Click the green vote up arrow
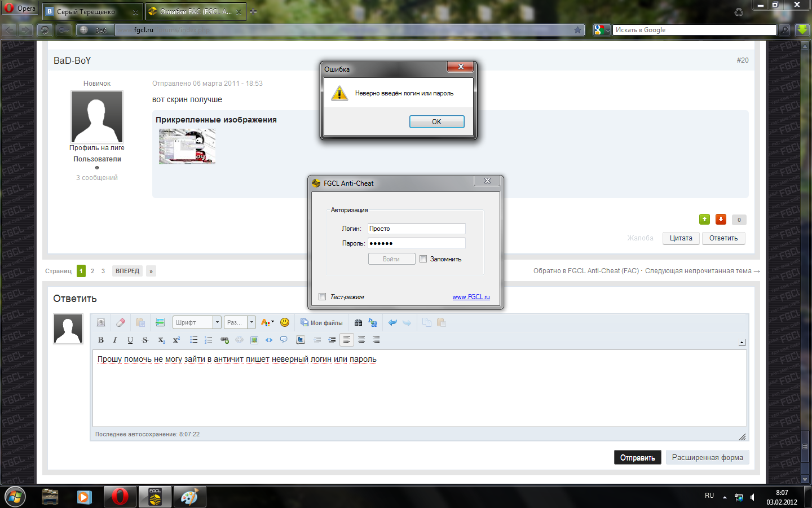This screenshot has width=812, height=508. [x=704, y=219]
